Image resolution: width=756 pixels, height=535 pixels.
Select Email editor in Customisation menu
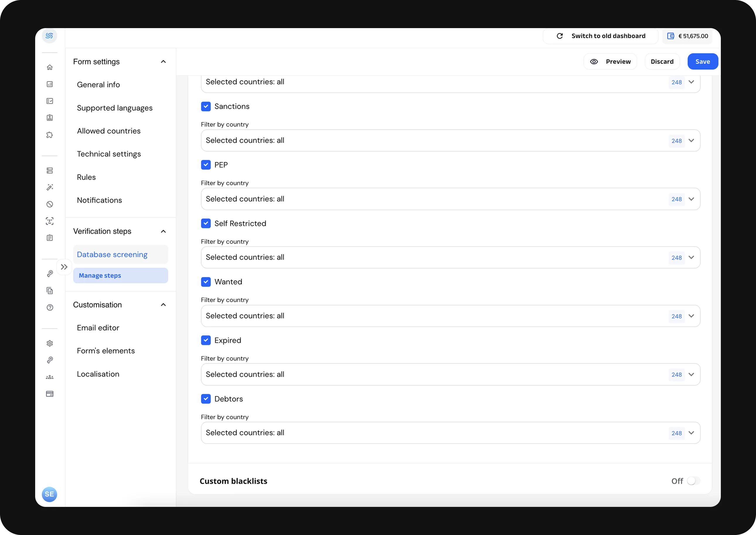tap(98, 328)
